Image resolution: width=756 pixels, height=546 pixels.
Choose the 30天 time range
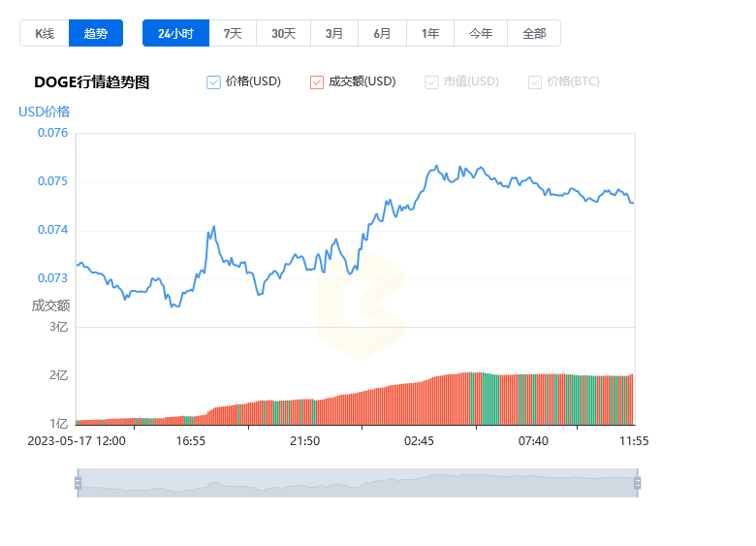click(x=283, y=33)
